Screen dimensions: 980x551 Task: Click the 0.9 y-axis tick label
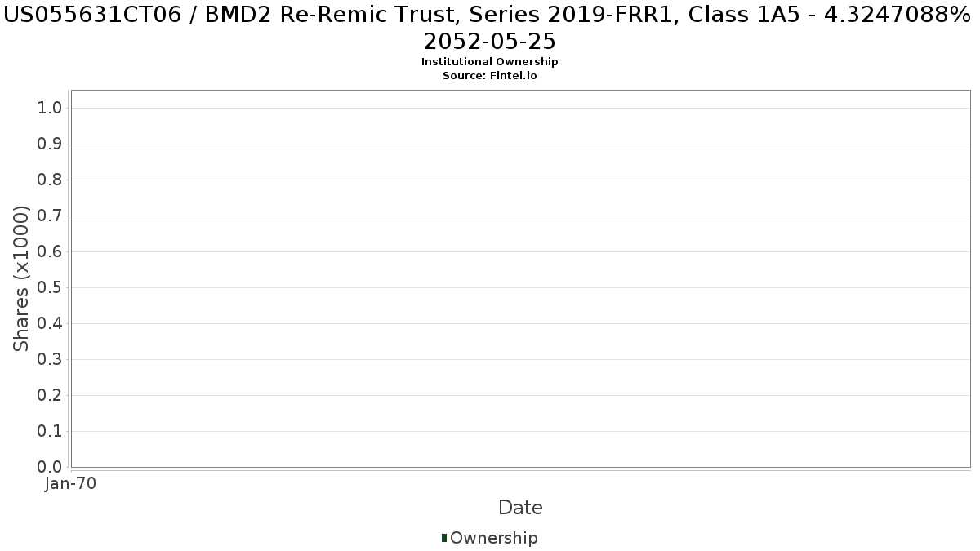(50, 144)
